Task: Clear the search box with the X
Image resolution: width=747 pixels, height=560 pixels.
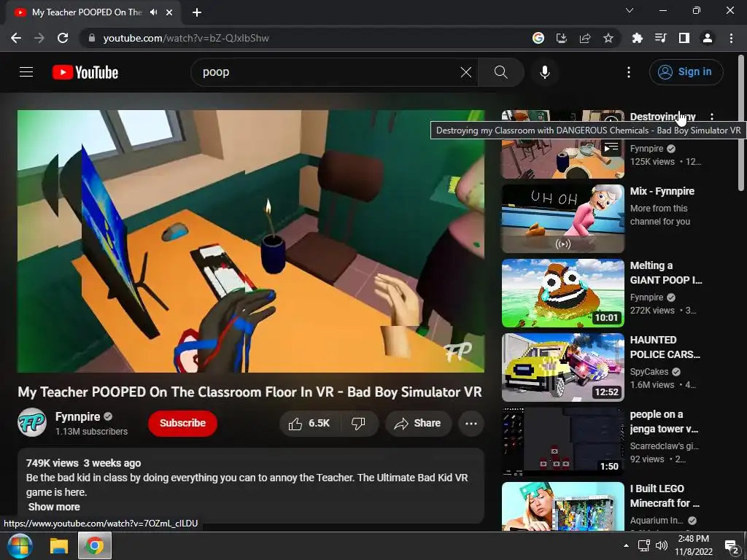Action: (466, 72)
